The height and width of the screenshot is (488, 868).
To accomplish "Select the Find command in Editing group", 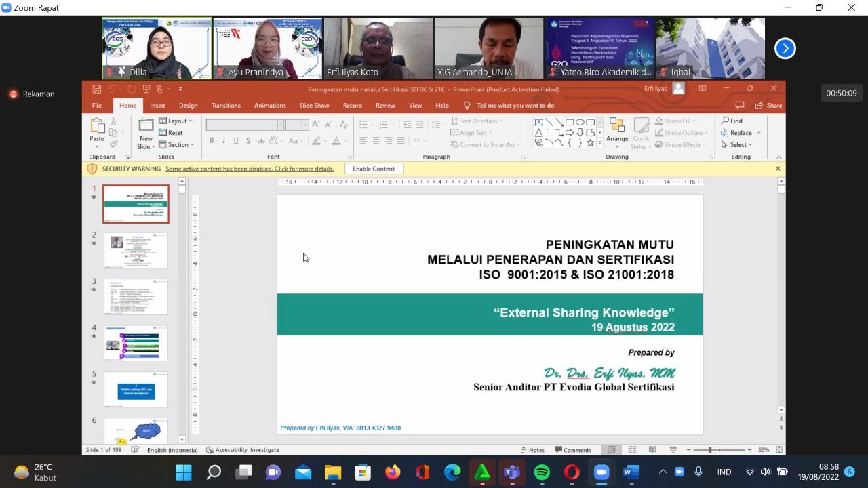I will tap(735, 121).
